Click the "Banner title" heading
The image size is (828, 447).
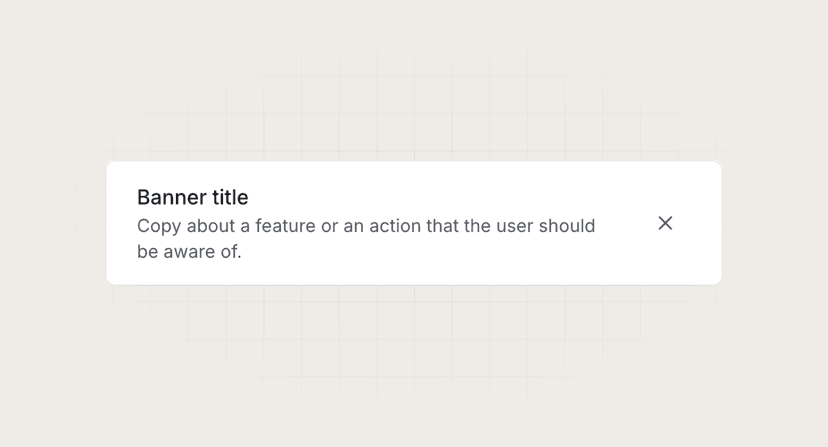[x=192, y=197]
